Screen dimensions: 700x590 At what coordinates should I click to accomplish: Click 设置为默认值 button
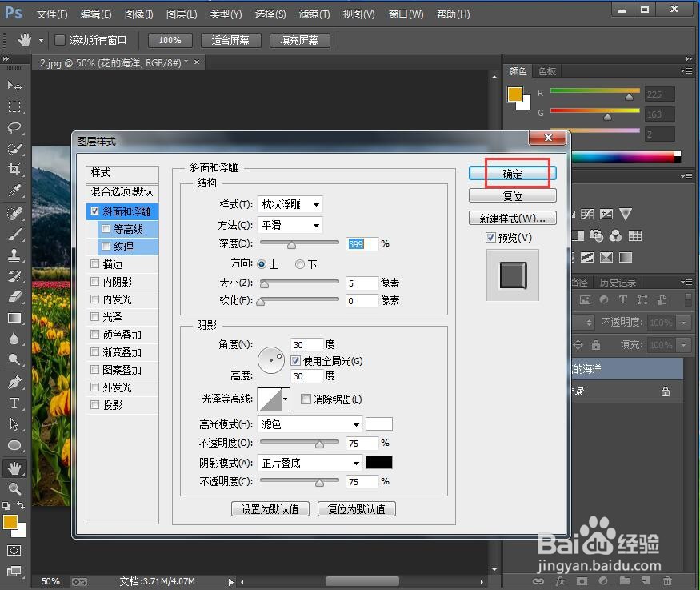coord(270,508)
